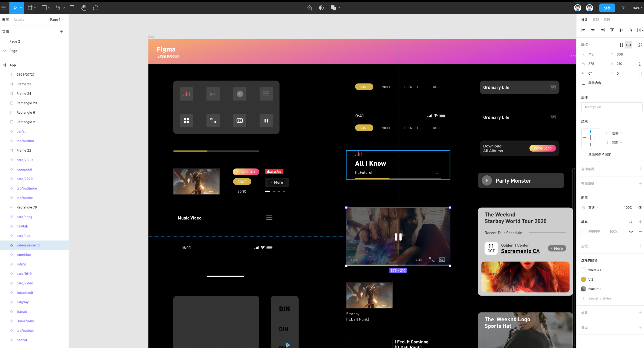Switch to the 原型 prototype tab
Image resolution: width=644 pixels, height=348 pixels.
596,19
